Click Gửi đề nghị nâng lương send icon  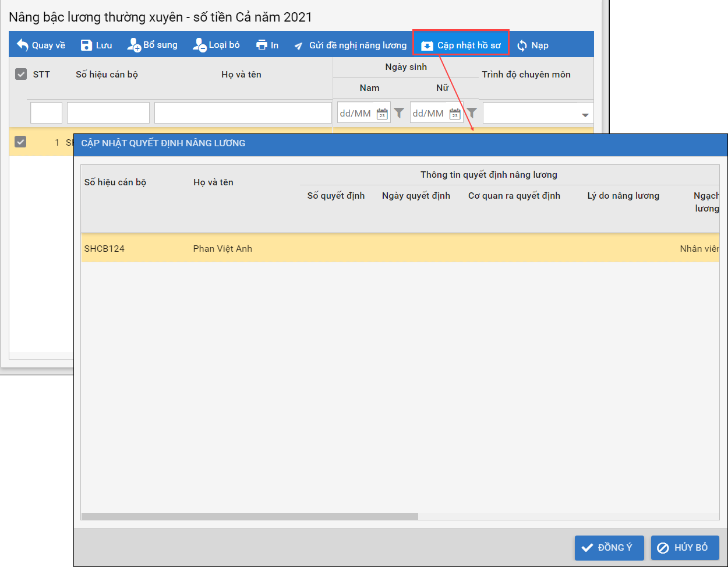tap(299, 45)
